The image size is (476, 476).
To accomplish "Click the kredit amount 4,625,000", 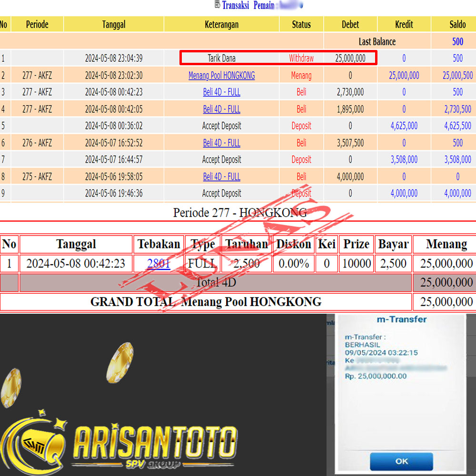I will pyautogui.click(x=404, y=126).
